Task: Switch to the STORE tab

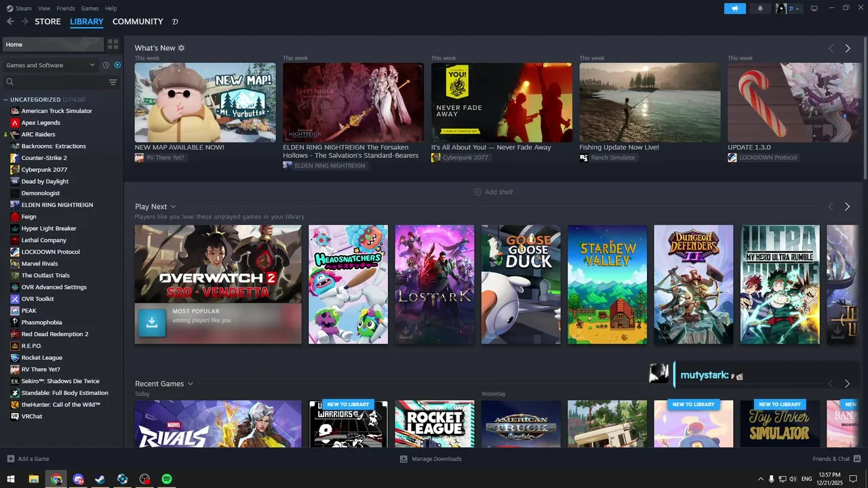Action: [47, 22]
